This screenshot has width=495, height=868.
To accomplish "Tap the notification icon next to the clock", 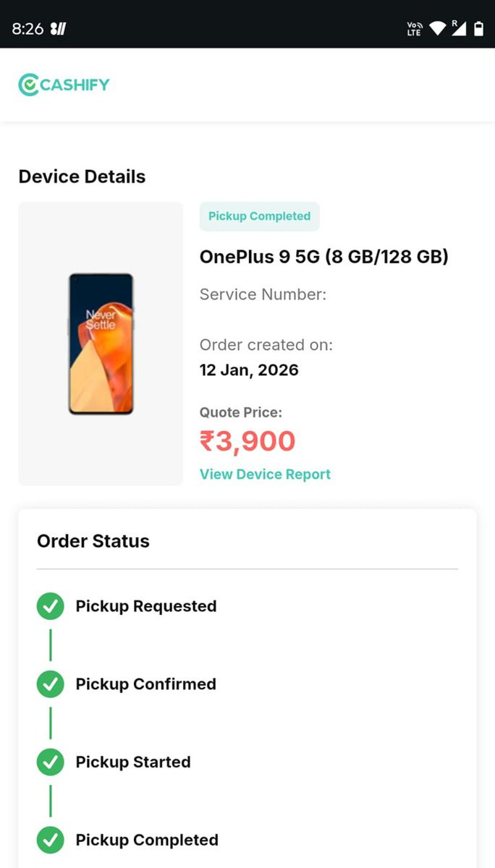I will 59,29.
